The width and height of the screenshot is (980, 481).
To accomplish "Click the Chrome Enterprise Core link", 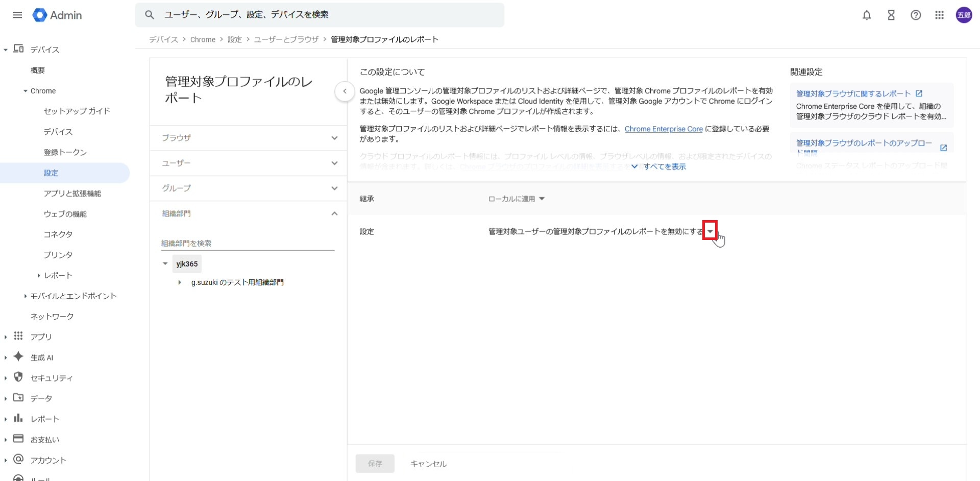I will pos(664,129).
